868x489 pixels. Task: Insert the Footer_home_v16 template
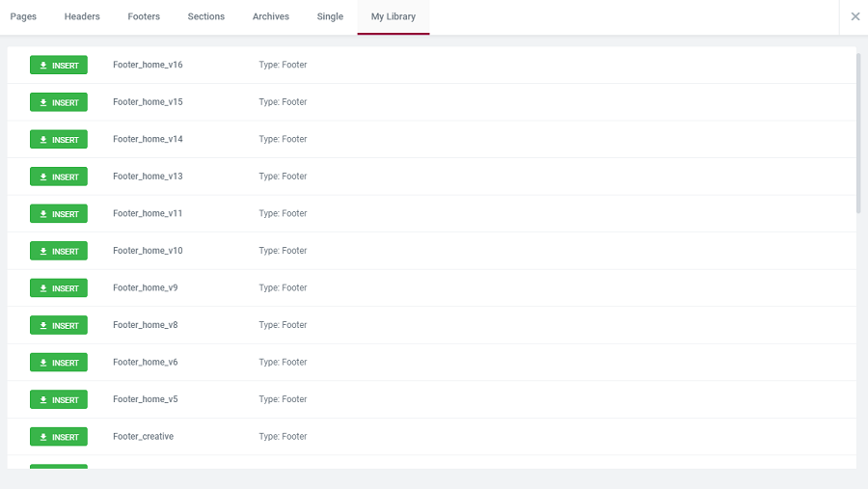point(59,65)
